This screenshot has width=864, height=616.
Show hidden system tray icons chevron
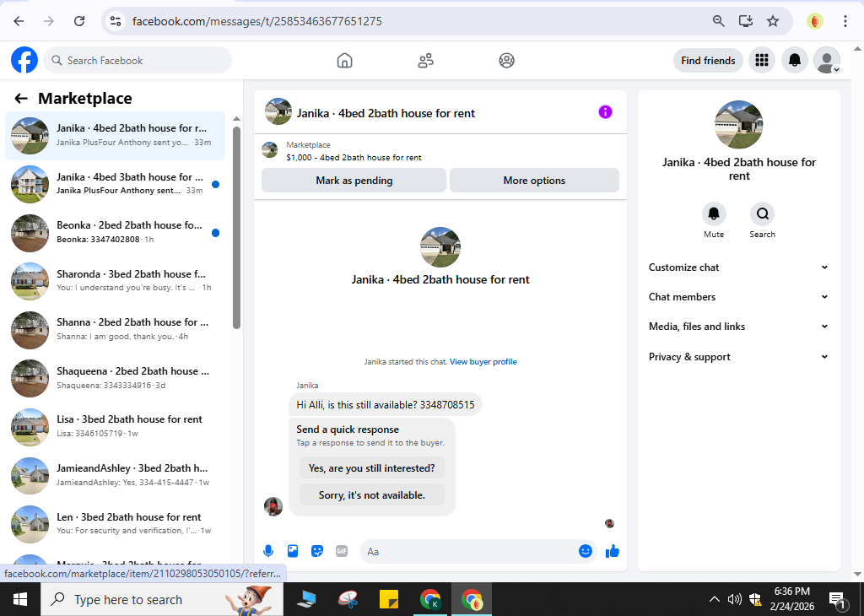[714, 599]
